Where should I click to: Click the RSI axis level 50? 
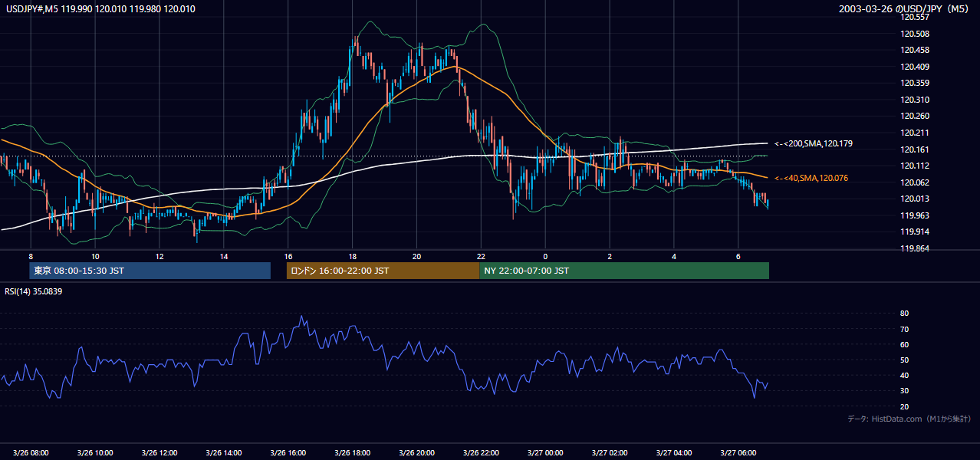coord(904,360)
